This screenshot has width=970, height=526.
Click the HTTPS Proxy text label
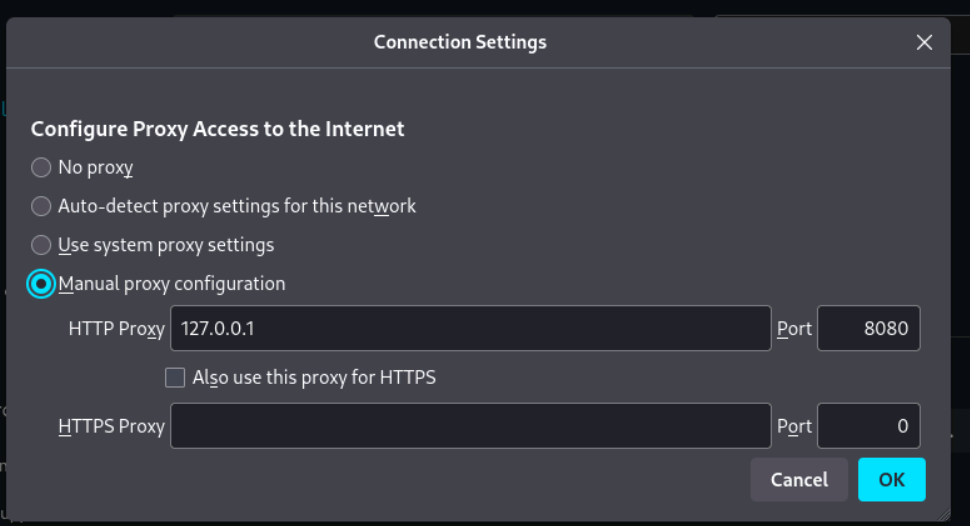click(x=111, y=426)
